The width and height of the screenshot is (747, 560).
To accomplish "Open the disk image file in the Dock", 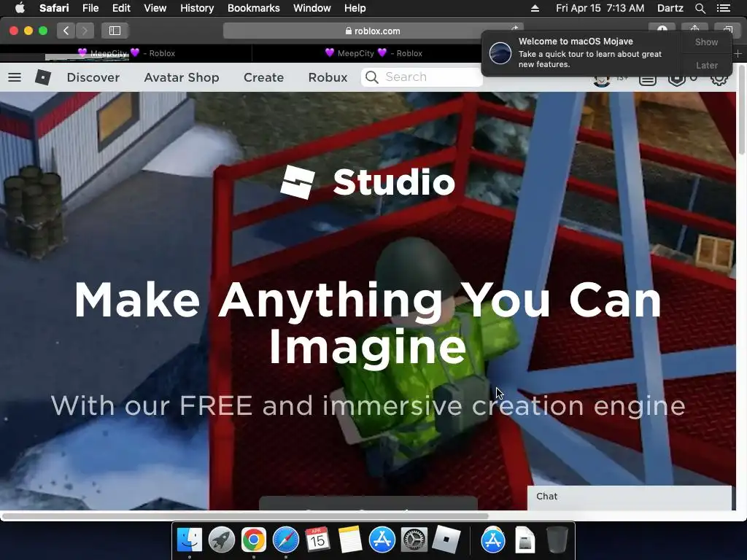I will pyautogui.click(x=525, y=540).
